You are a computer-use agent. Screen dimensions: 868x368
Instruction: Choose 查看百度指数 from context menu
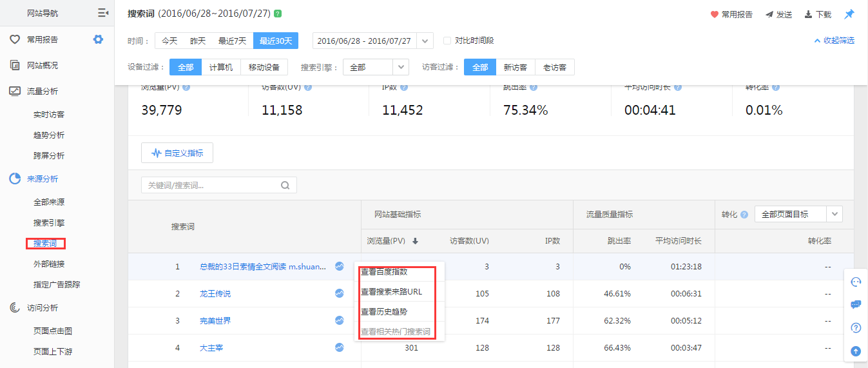click(x=384, y=272)
